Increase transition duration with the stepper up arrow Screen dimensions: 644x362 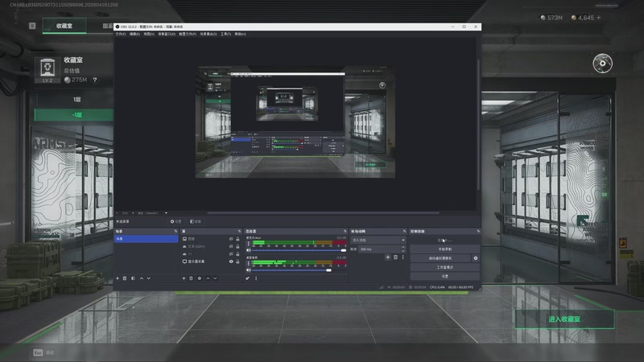[x=403, y=247]
